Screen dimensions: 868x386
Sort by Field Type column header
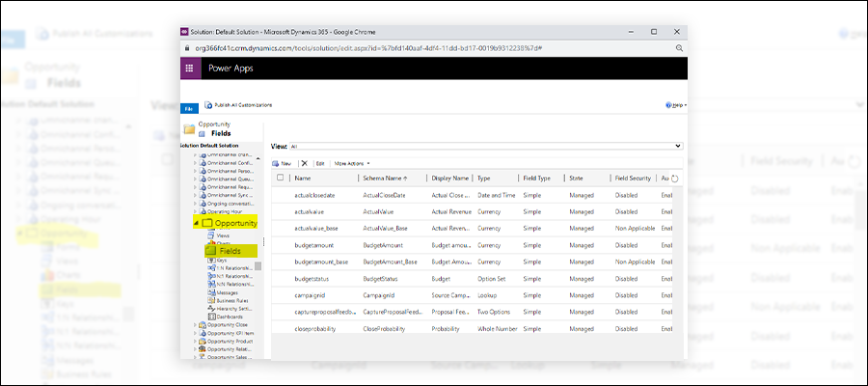pos(537,179)
